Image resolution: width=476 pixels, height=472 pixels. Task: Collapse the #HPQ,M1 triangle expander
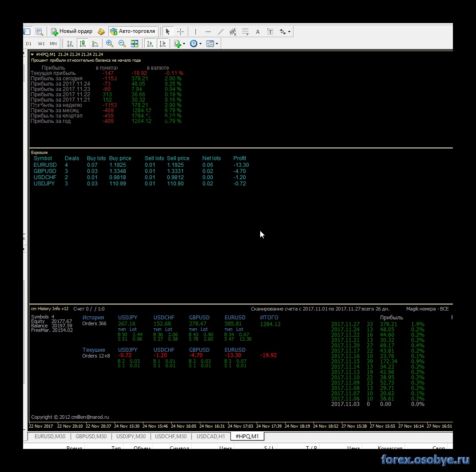click(32, 55)
